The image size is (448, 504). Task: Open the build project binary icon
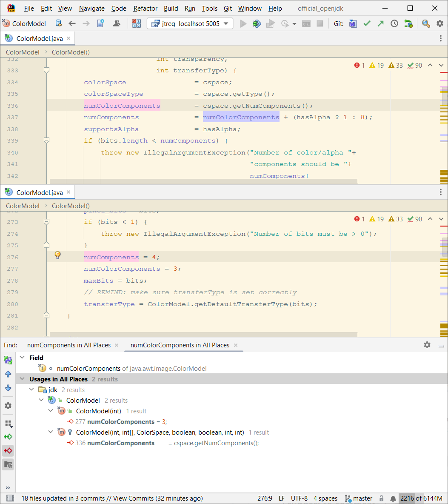pos(137,23)
